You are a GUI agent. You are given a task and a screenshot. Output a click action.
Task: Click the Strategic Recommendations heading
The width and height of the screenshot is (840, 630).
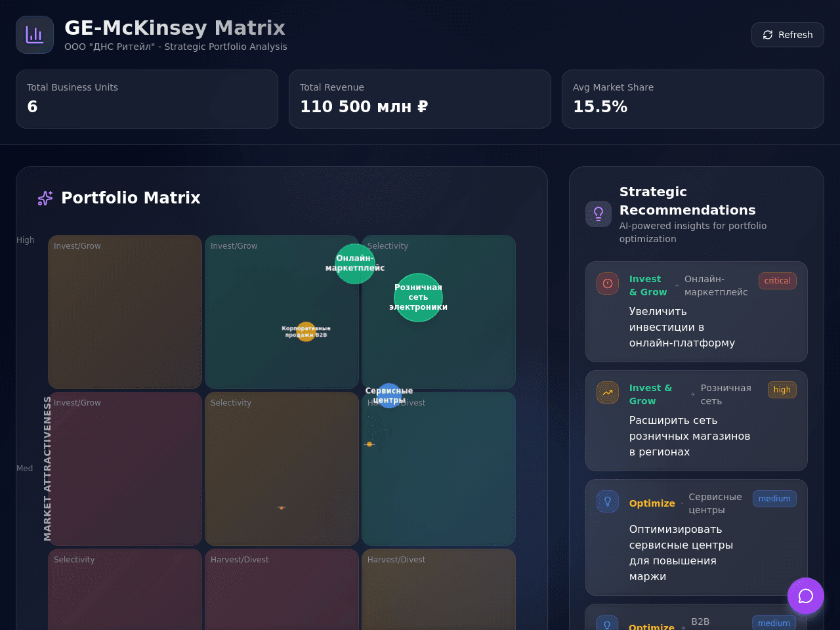(x=687, y=201)
